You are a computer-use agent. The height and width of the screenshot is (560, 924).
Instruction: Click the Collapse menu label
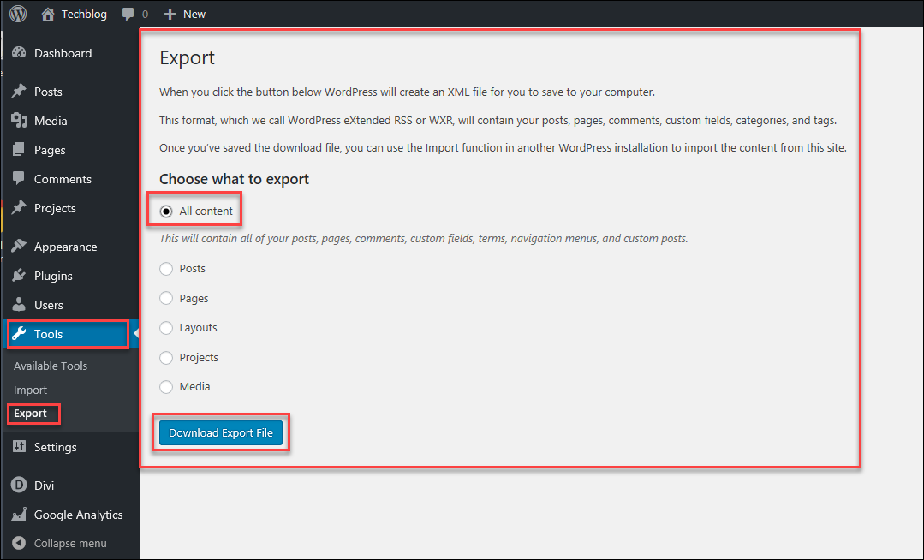click(x=70, y=544)
